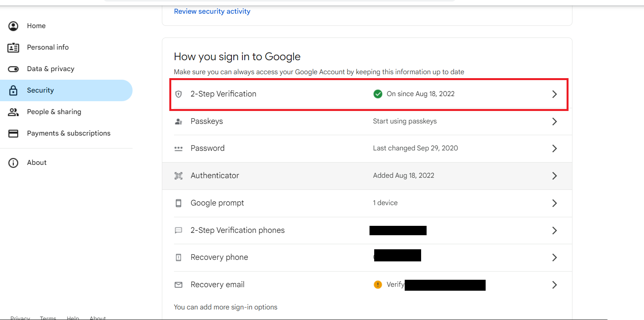Click the Payments & subscriptions card icon
Viewport: 644px width, 320px height.
(13, 134)
